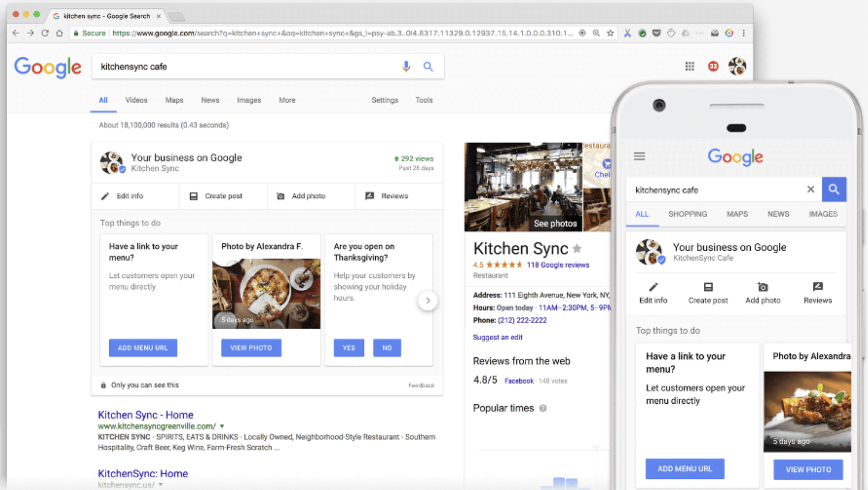Open the Google apps grid icon
The height and width of the screenshot is (490, 868).
point(690,66)
